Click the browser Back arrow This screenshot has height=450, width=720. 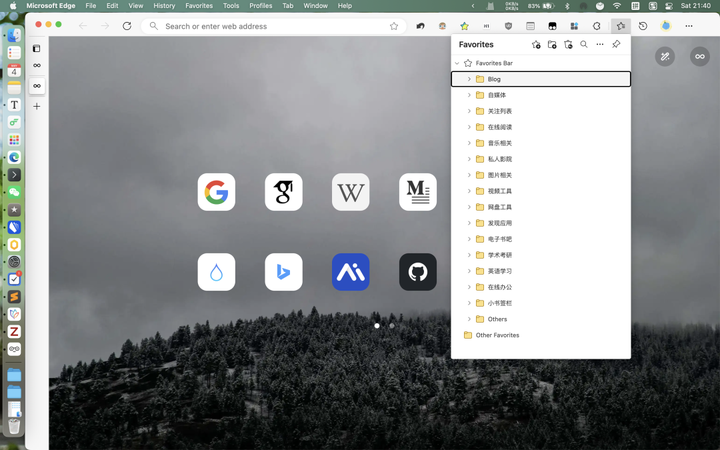[83, 26]
